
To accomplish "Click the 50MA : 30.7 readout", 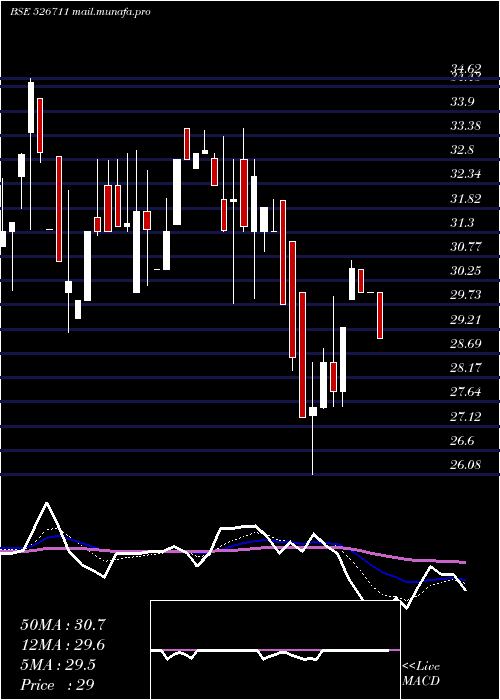I will [63, 625].
